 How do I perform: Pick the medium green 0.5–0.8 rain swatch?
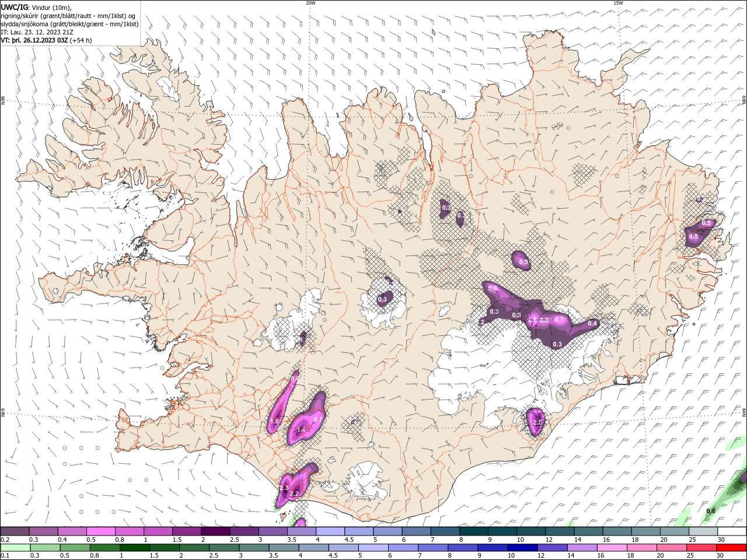click(75, 548)
